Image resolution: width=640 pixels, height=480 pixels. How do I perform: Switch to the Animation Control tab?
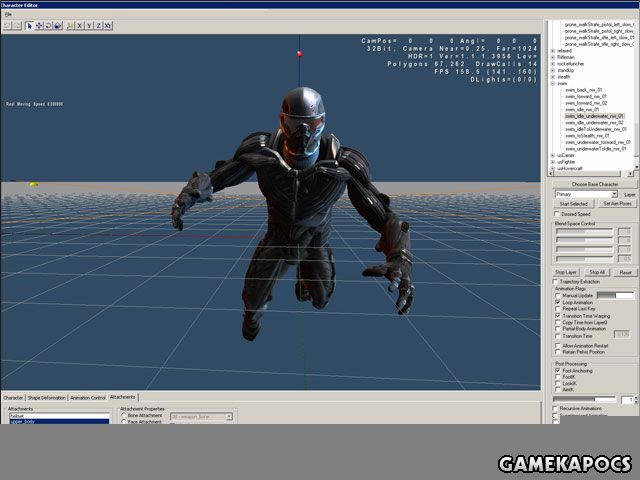[88, 398]
